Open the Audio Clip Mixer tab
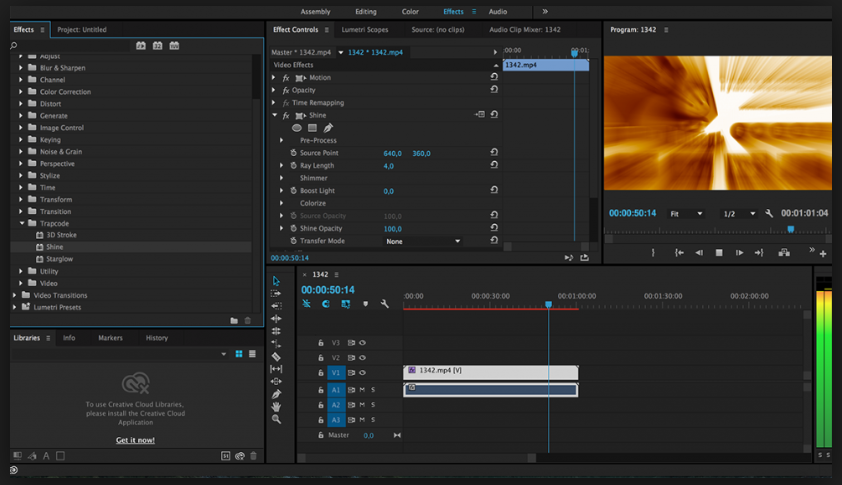Image resolution: width=842 pixels, height=485 pixels. [525, 30]
